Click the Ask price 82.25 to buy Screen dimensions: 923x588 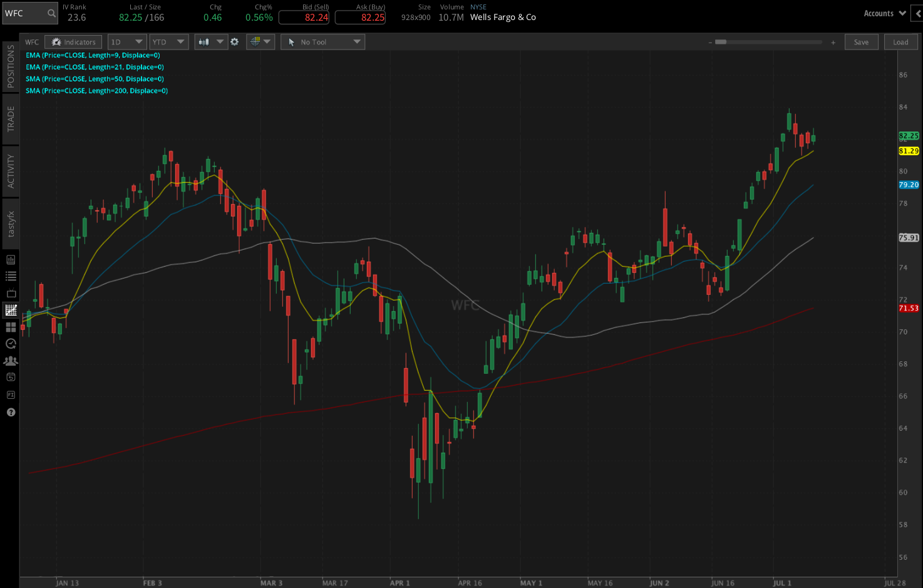point(360,18)
